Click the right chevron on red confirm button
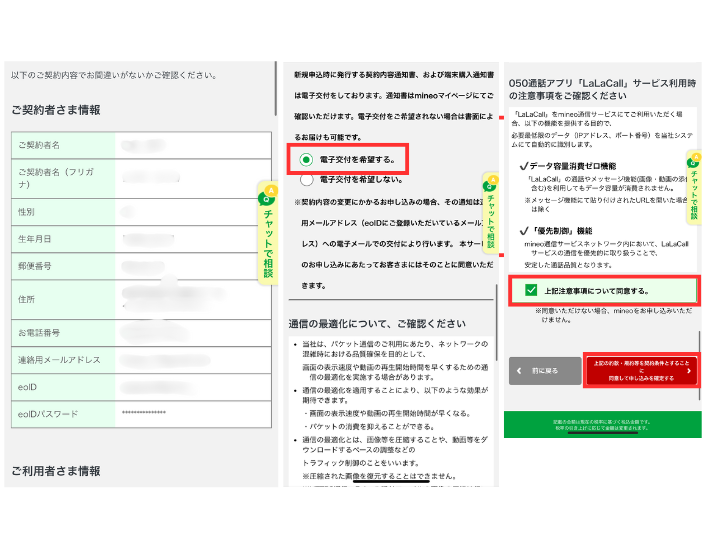 click(x=689, y=370)
